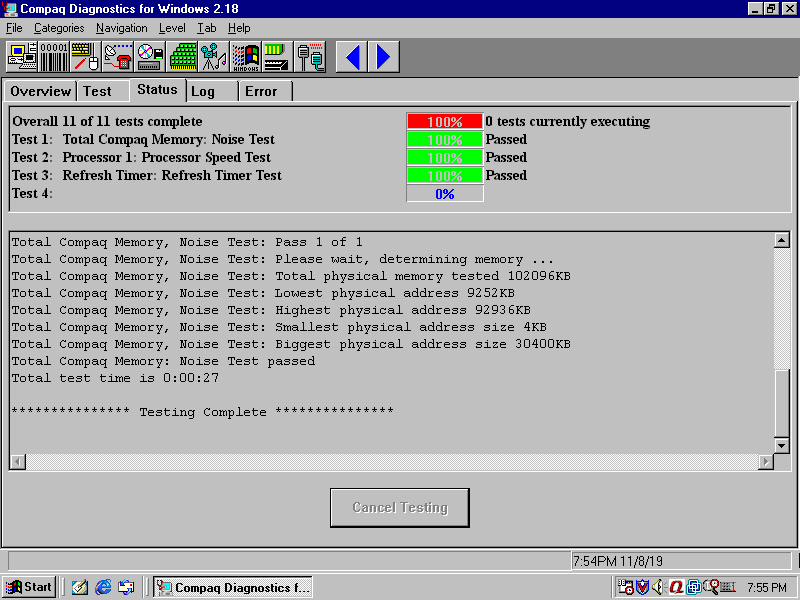Open the Help menu
The image size is (800, 600).
239,28
